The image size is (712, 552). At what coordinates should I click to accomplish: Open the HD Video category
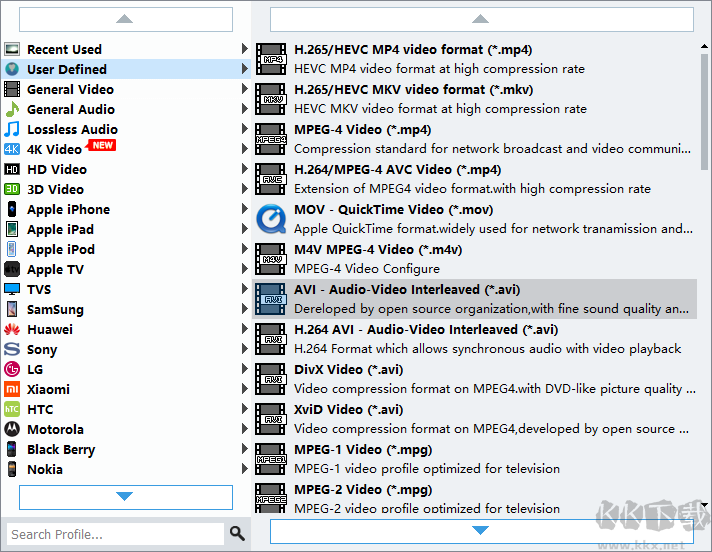coord(56,169)
